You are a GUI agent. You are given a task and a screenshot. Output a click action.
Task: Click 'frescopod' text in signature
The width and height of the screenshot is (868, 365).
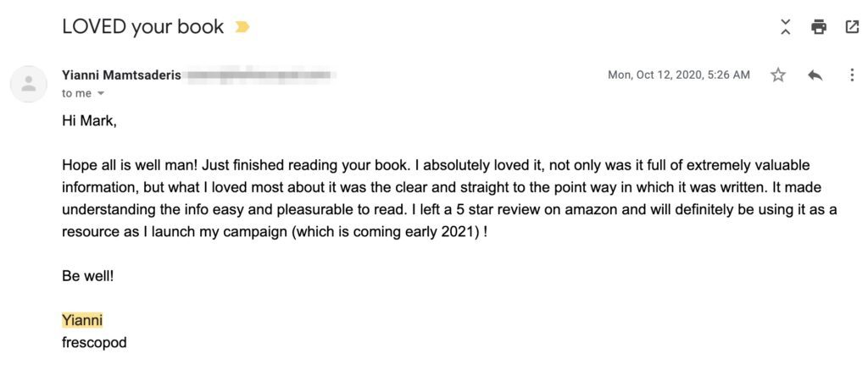(94, 342)
